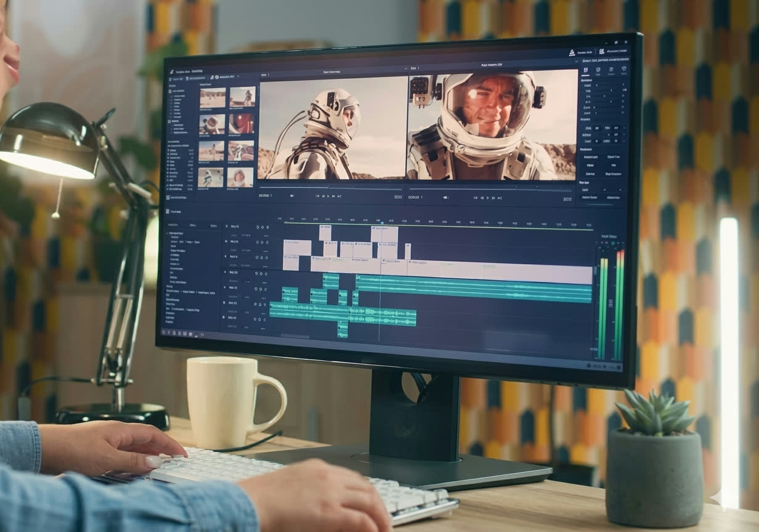The image size is (759, 532).
Task: Toggle the middle round control on the top video track
Action: click(x=263, y=227)
